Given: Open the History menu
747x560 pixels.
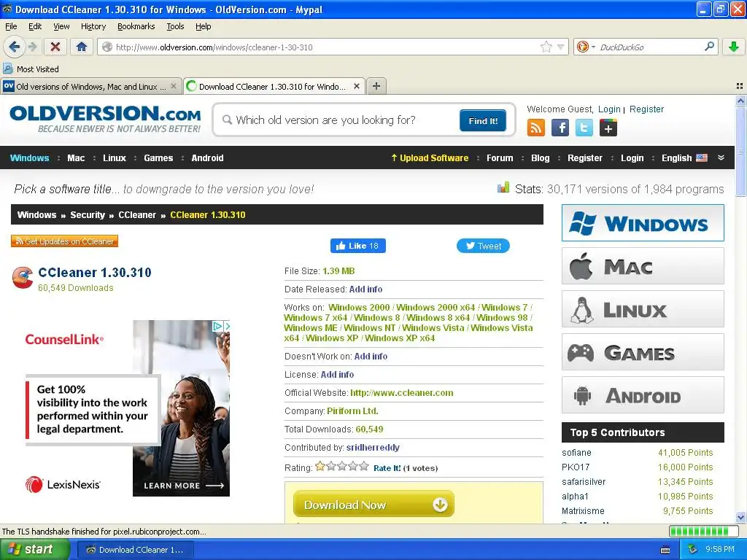Looking at the screenshot, I should point(93,26).
